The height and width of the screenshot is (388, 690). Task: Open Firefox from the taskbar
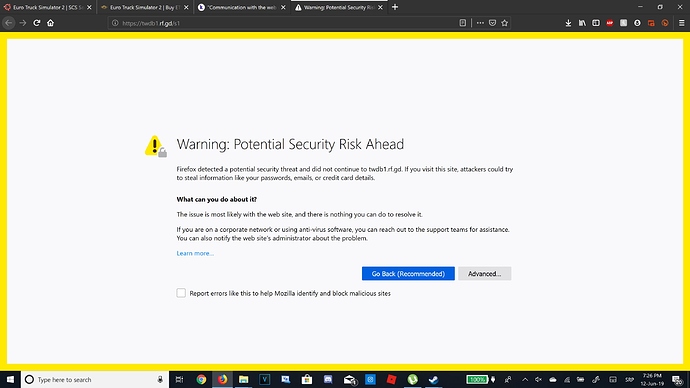tap(222, 379)
